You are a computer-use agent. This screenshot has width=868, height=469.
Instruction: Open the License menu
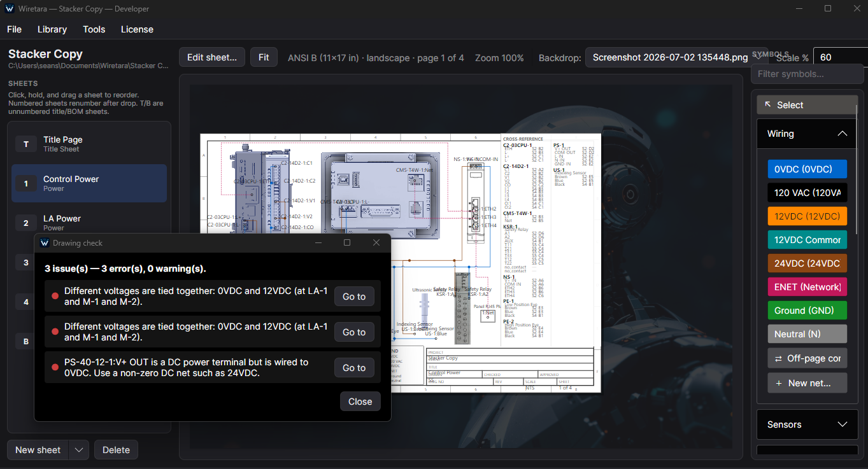137,29
